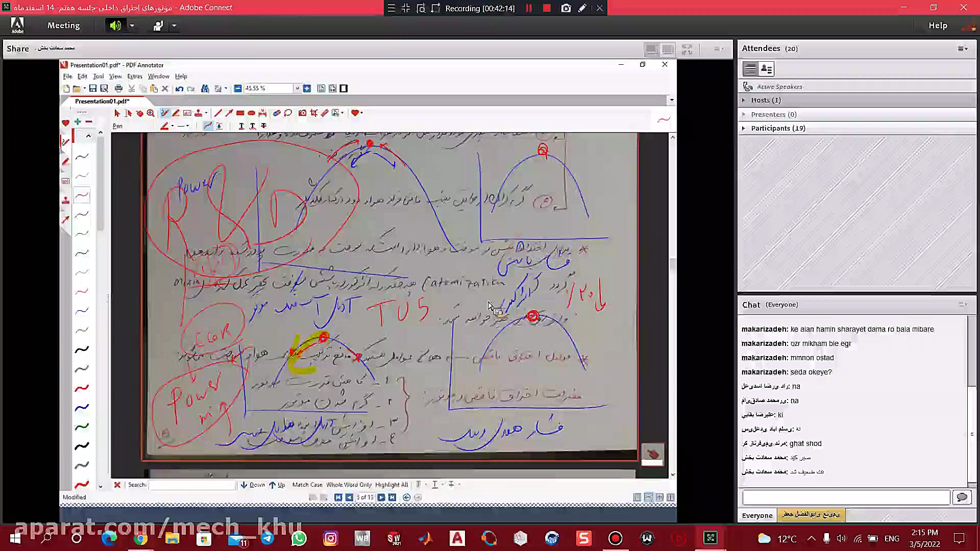Select the Pen annotation tool
This screenshot has height=551, width=980.
164,113
